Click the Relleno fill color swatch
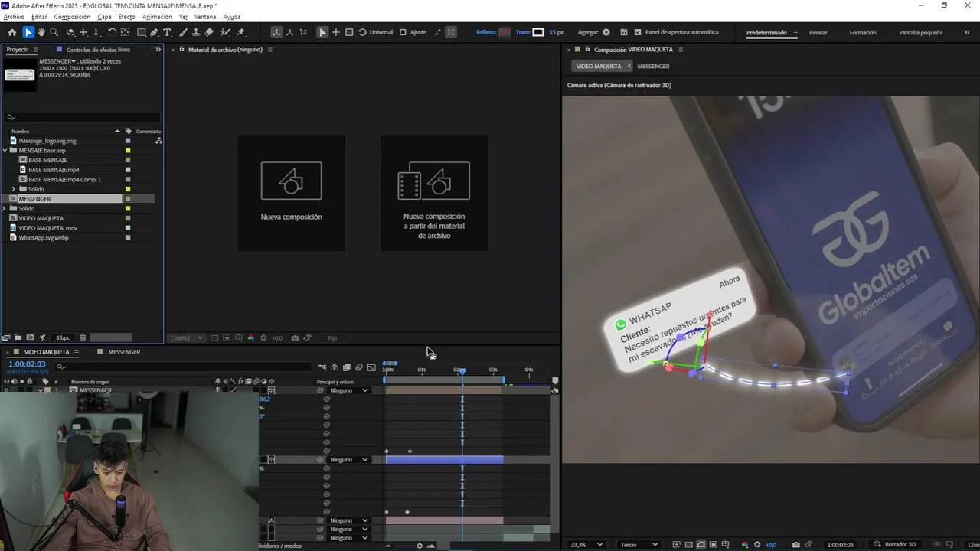The width and height of the screenshot is (980, 551). (505, 32)
